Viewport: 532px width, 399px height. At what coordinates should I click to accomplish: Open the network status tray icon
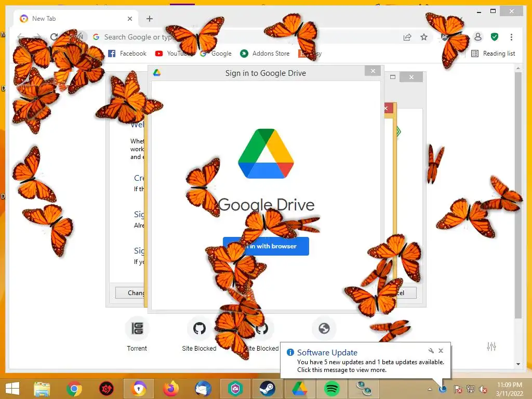click(x=470, y=389)
